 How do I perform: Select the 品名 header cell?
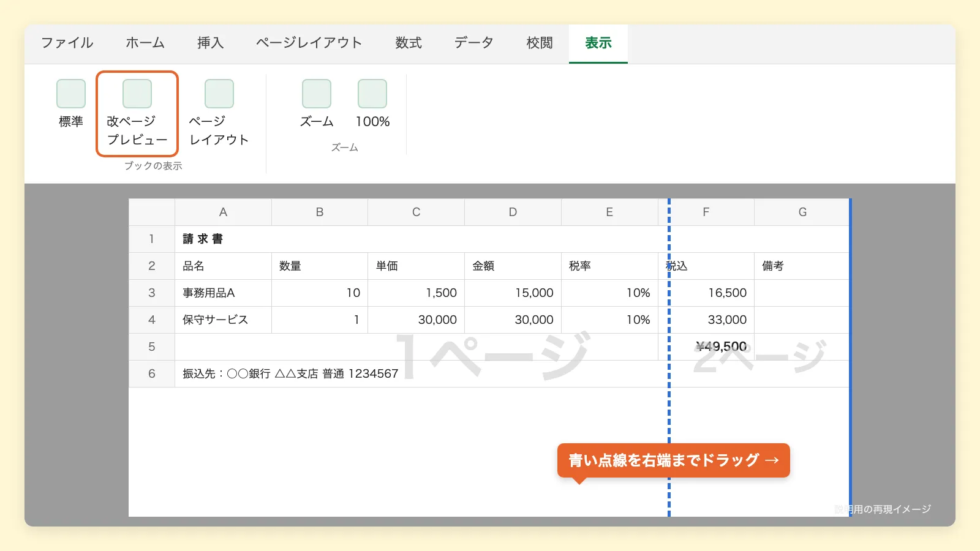[223, 266]
